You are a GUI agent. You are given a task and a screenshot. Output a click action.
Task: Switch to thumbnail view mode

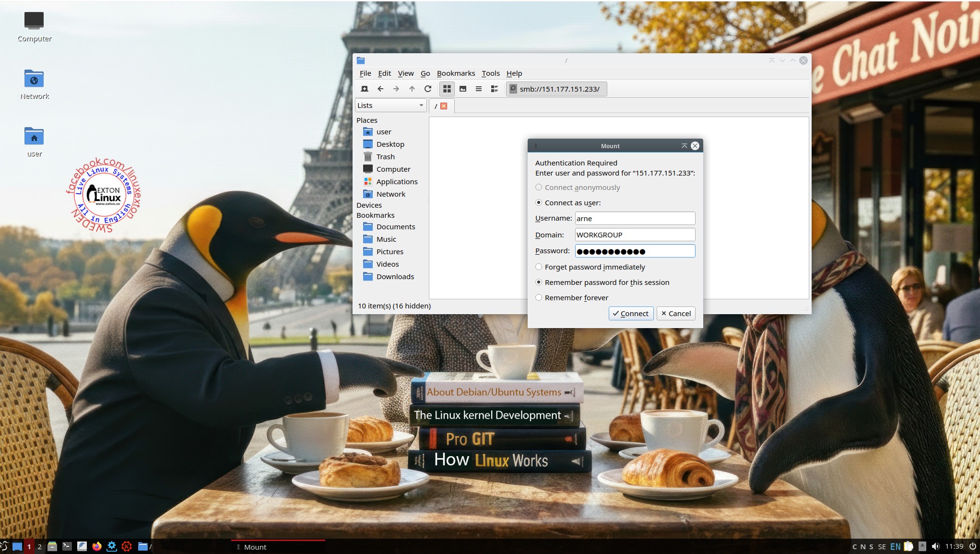[x=463, y=89]
